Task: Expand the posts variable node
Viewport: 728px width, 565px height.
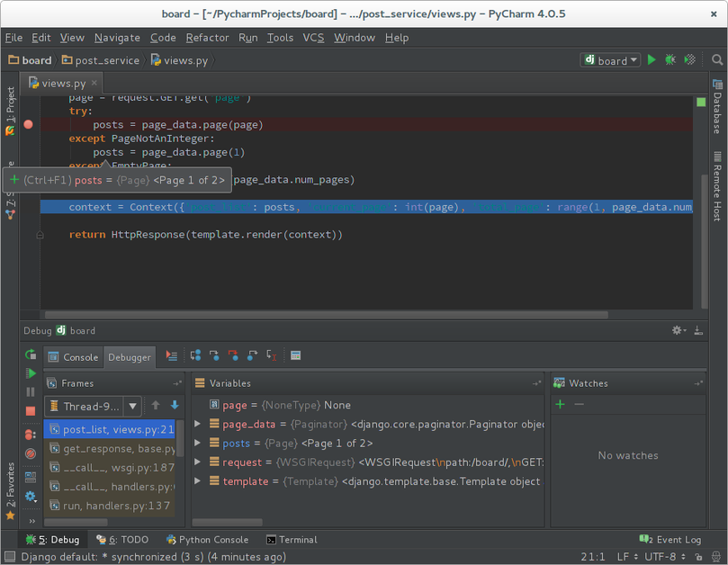Action: 197,443
